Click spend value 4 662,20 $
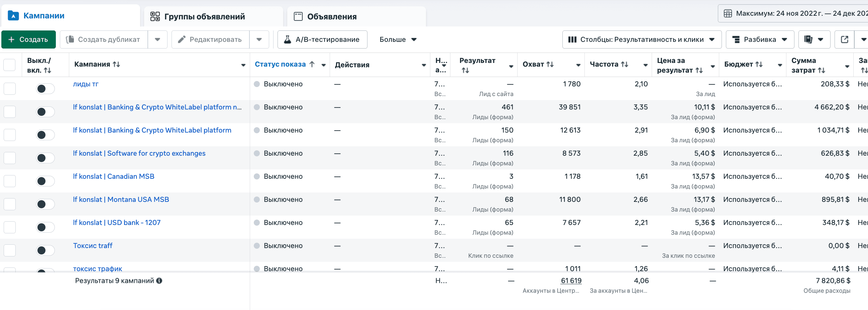 pyautogui.click(x=832, y=107)
